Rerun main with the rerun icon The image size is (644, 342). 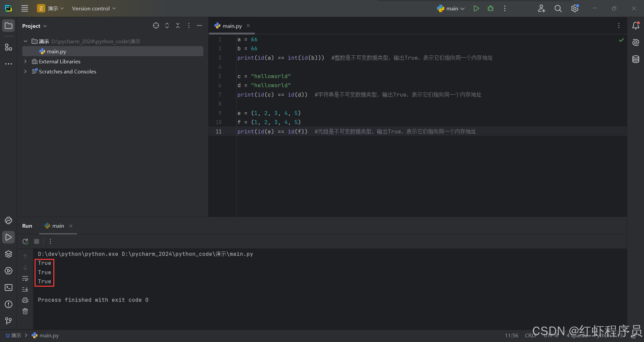25,241
